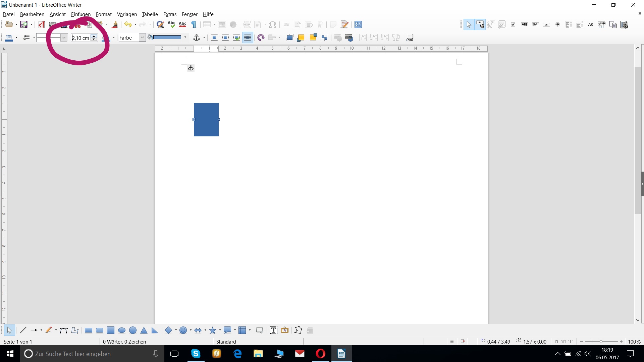
Task: Choose the Line drawing tool
Action: pyautogui.click(x=23, y=330)
